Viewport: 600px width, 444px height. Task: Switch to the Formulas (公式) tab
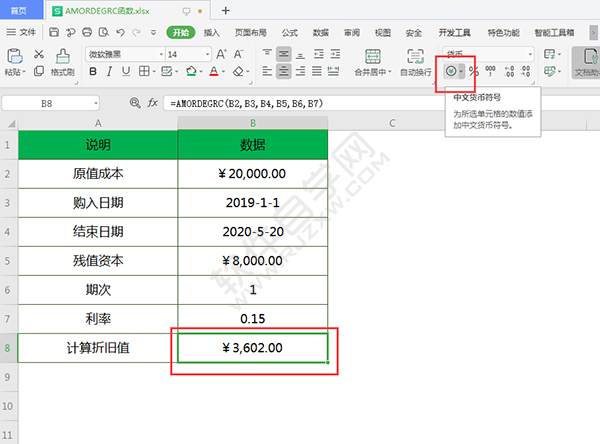pyautogui.click(x=290, y=33)
